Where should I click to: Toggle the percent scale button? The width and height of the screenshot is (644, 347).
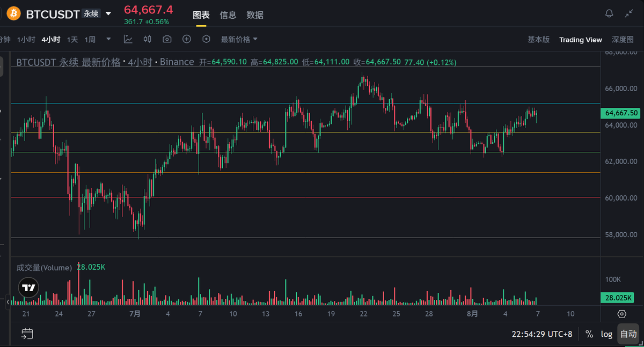pyautogui.click(x=589, y=334)
